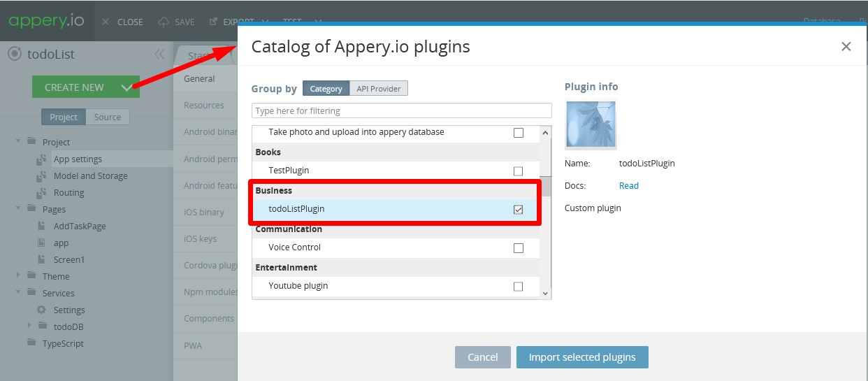Open the Read docs link
Image resolution: width=868 pixels, height=381 pixels.
[629, 185]
